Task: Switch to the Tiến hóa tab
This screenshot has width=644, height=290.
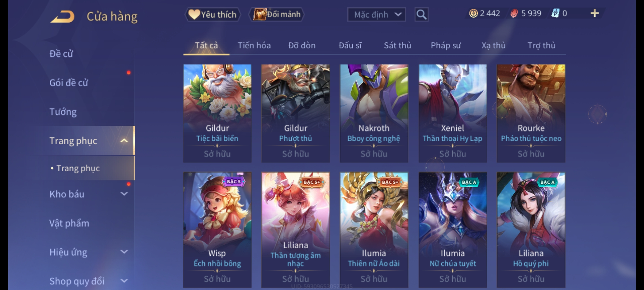Action: [x=254, y=45]
